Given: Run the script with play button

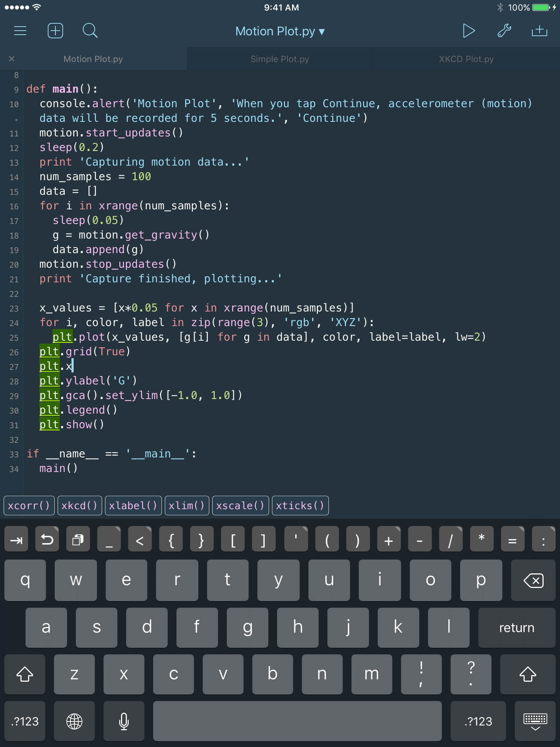Looking at the screenshot, I should pos(468,31).
